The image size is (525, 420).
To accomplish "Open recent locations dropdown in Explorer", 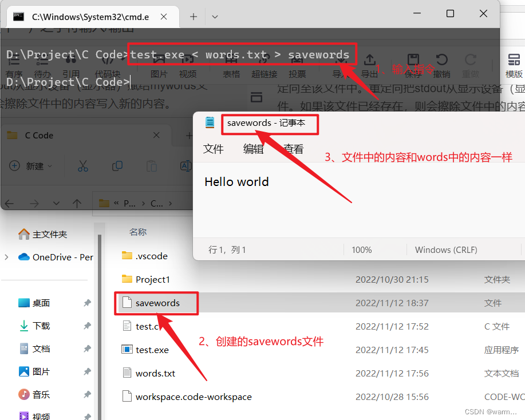I will pos(56,203).
